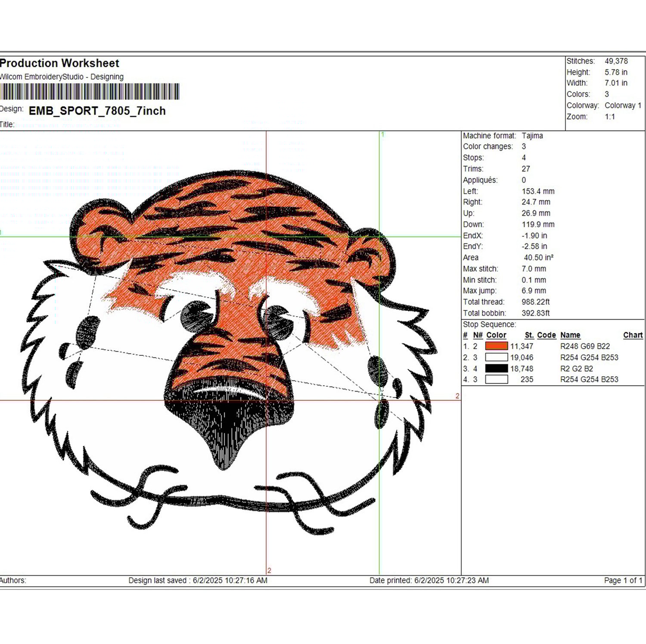Click the "Stop Sequence:" section label

489,324
